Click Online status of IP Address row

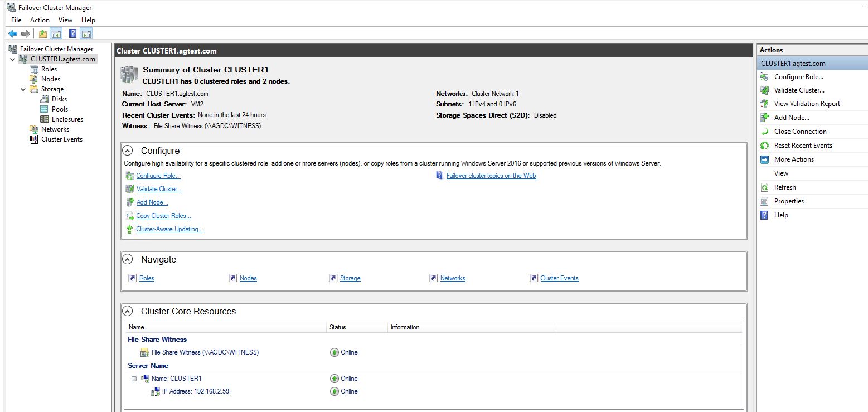point(344,391)
